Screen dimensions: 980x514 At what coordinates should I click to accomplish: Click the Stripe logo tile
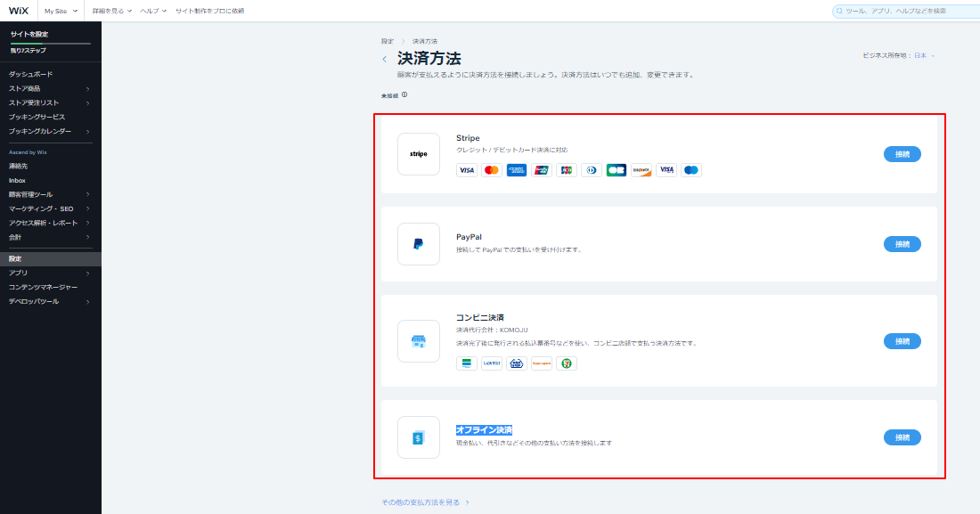419,154
